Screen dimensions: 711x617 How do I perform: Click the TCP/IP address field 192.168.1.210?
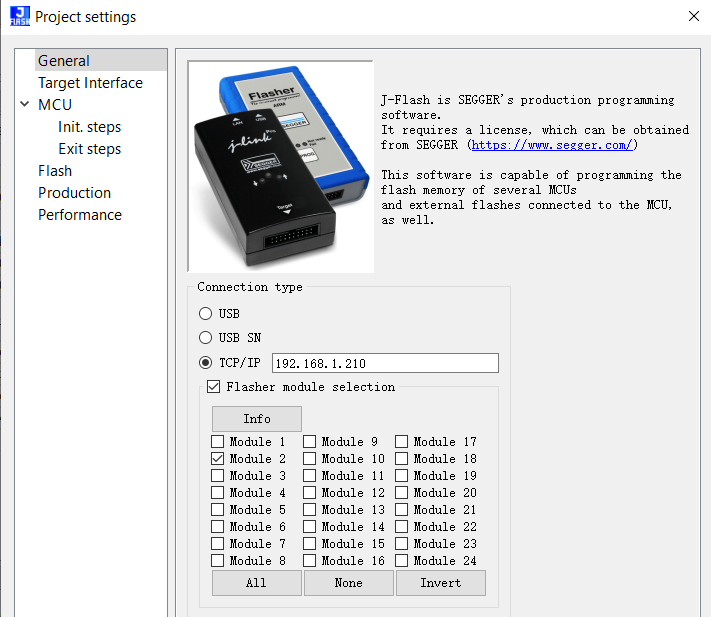point(385,363)
